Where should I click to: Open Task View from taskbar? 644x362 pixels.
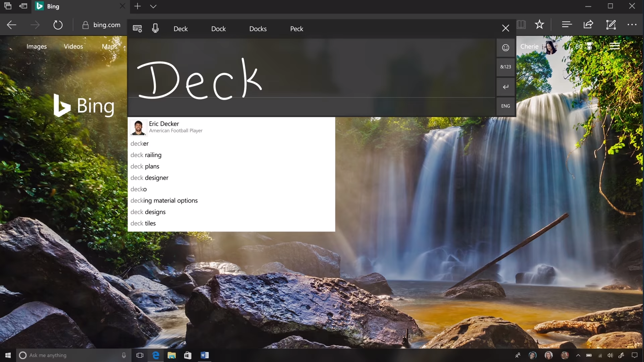140,355
